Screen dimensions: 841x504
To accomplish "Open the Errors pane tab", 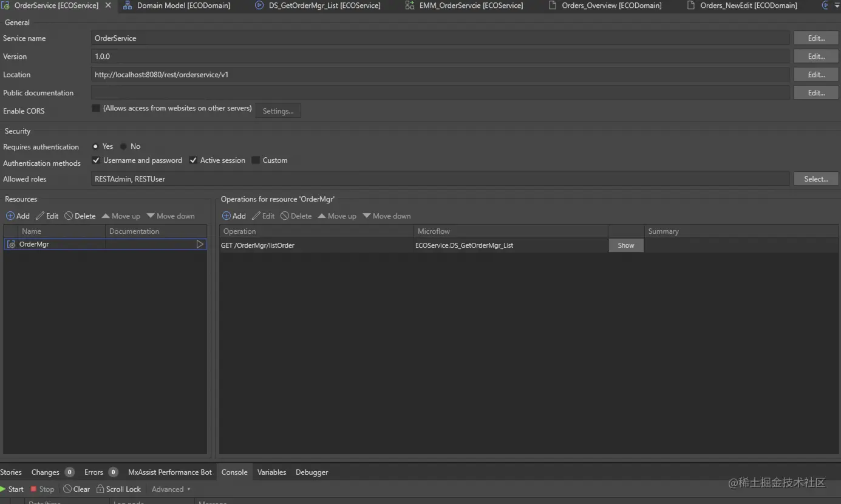I will [x=101, y=472].
